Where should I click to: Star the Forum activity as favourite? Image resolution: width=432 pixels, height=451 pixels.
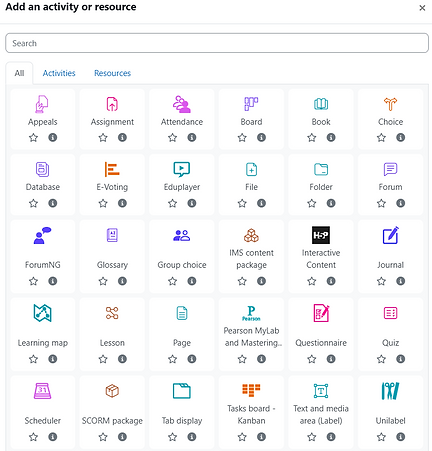pos(381,203)
